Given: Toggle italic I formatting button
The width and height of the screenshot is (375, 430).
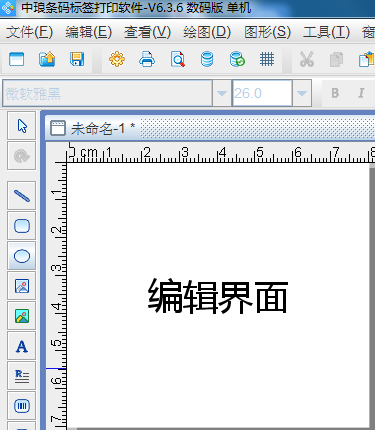Looking at the screenshot, I should (x=361, y=93).
